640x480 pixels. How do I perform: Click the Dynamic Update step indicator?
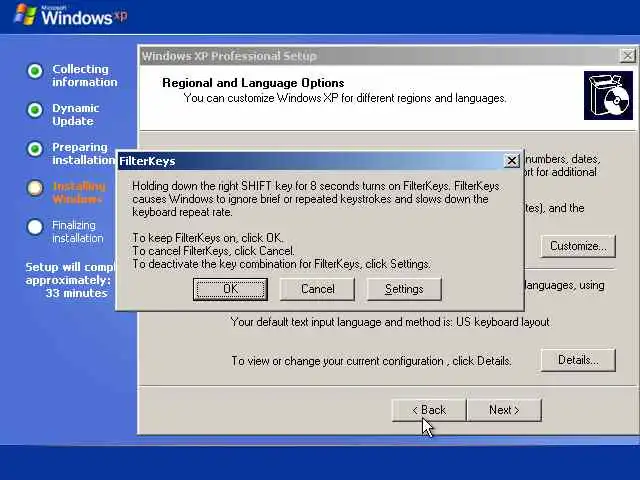tap(35, 110)
